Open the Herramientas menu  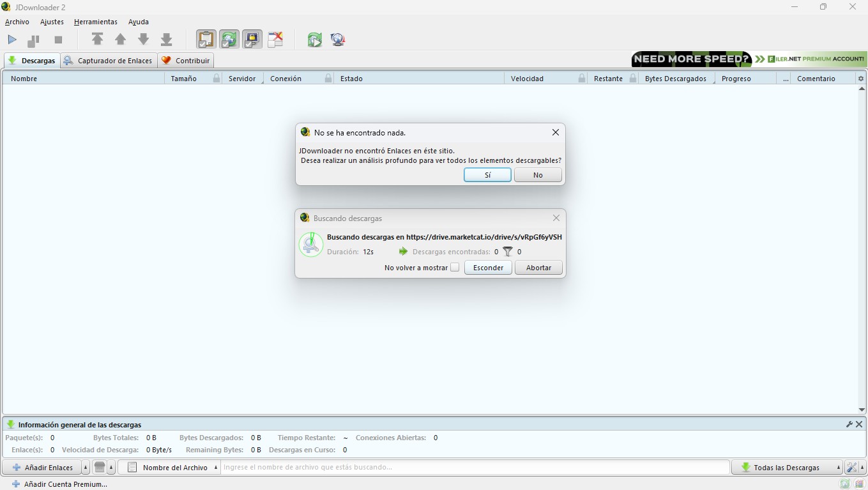(96, 22)
